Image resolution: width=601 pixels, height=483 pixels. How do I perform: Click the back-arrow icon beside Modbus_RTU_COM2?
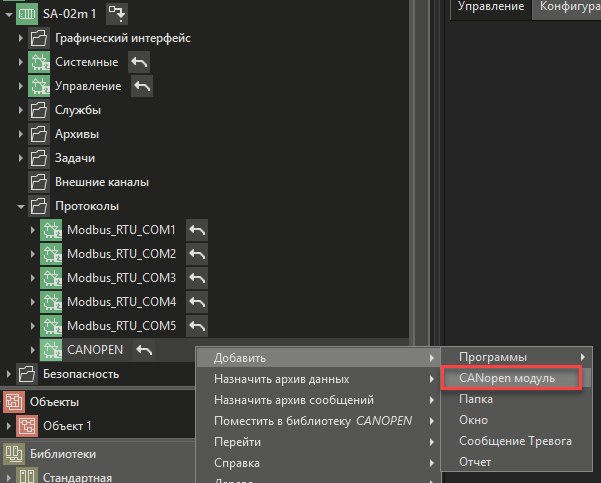tap(197, 254)
